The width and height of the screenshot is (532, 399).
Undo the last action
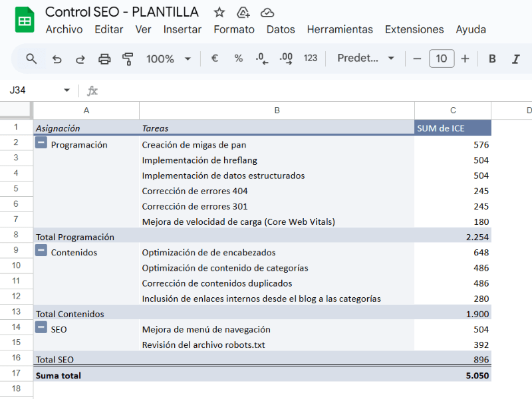pyautogui.click(x=57, y=59)
